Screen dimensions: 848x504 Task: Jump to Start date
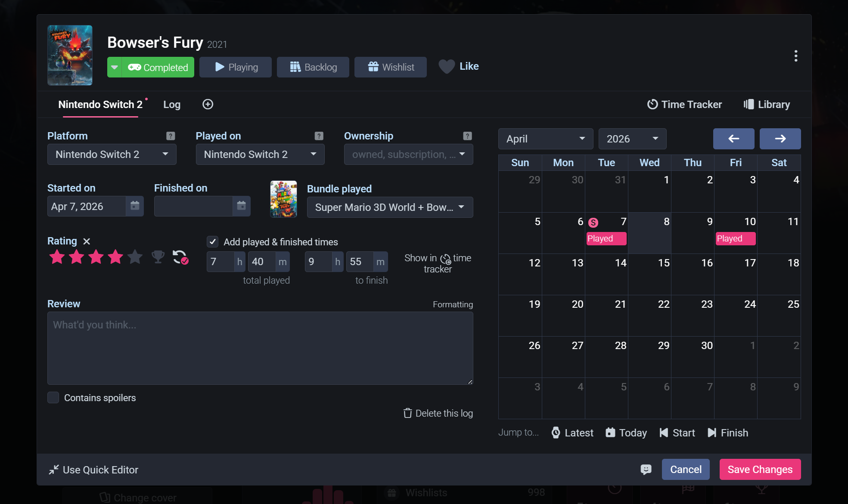677,433
